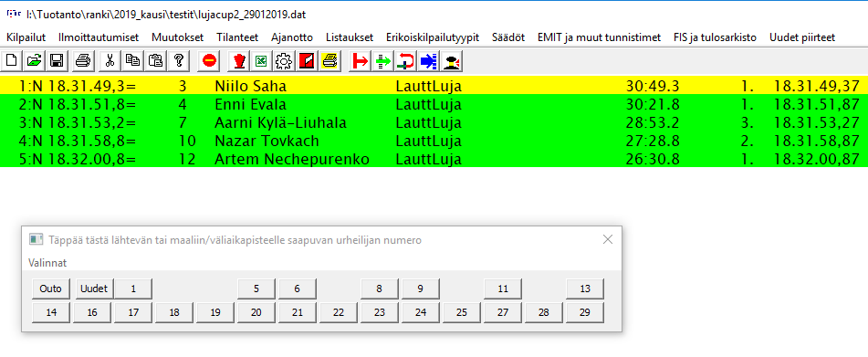
Task: Click the red arrow start icon
Action: pos(361,61)
